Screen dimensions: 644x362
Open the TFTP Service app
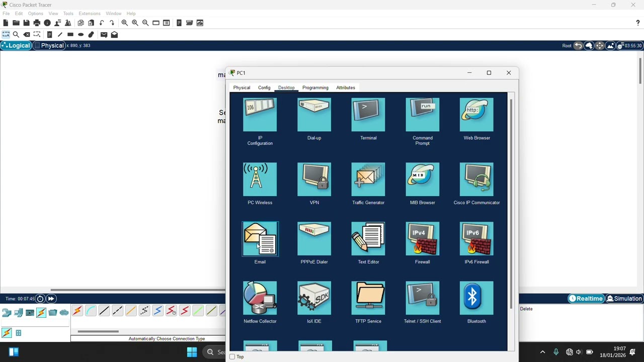point(368,302)
